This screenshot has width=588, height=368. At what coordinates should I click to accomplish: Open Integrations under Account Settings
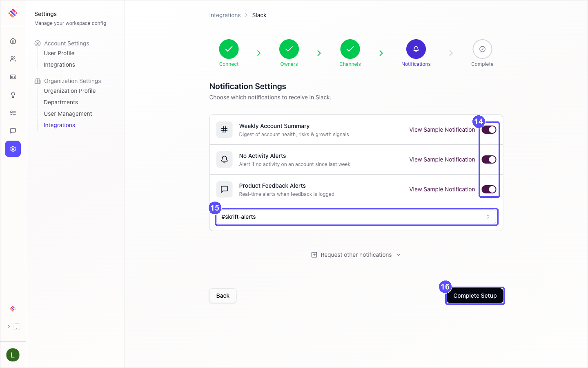[59, 65]
